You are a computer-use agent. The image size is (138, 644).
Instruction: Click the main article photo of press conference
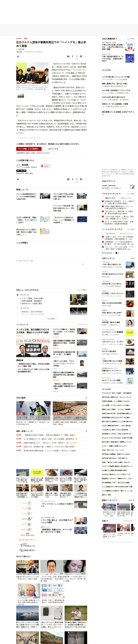[x=32, y=73]
